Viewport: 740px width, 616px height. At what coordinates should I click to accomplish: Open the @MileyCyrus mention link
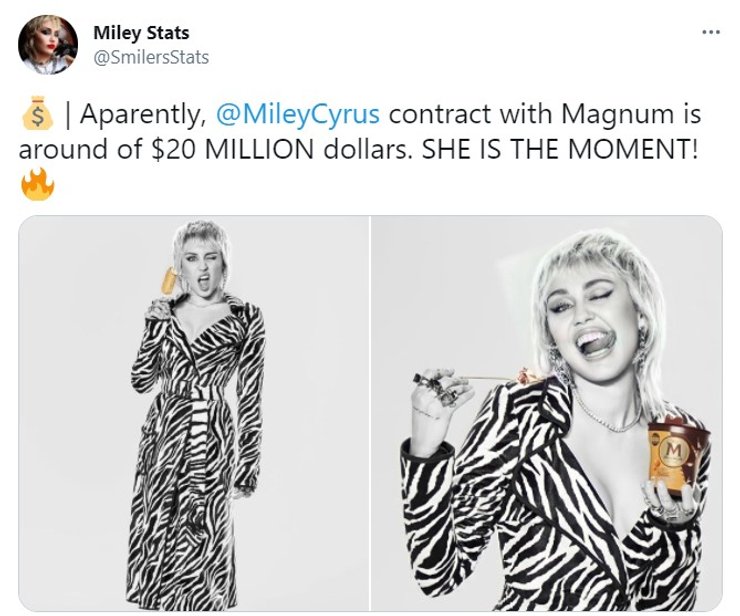coord(297,114)
